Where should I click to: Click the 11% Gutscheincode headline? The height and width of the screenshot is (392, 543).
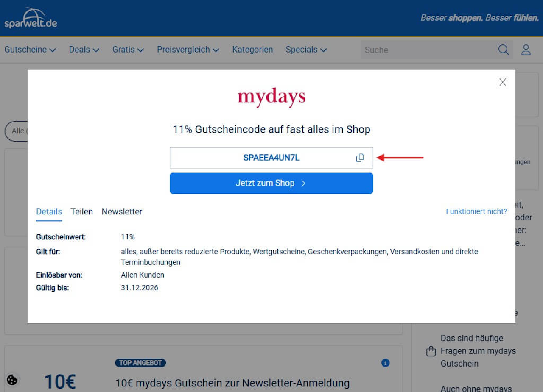pyautogui.click(x=271, y=129)
